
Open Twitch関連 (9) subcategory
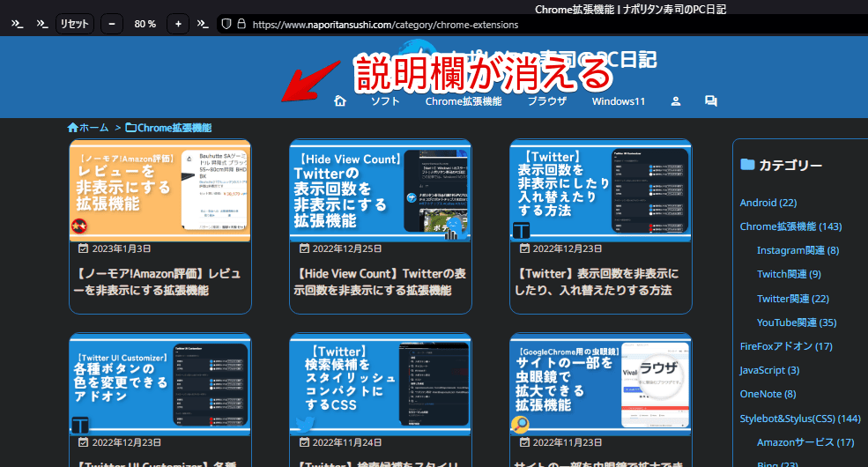(x=789, y=274)
